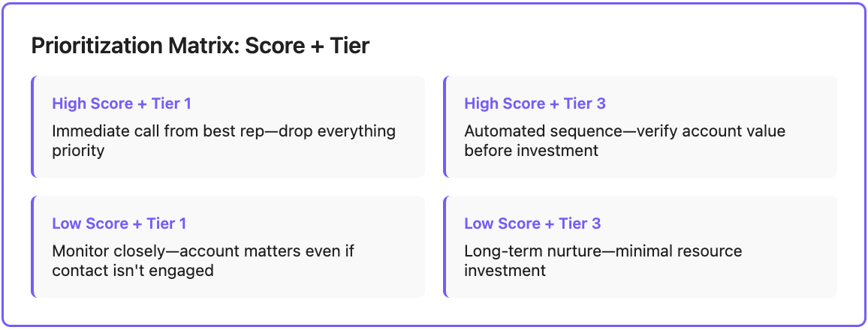Click purple accent bar of High Score Tier 3 card

pyautogui.click(x=445, y=127)
